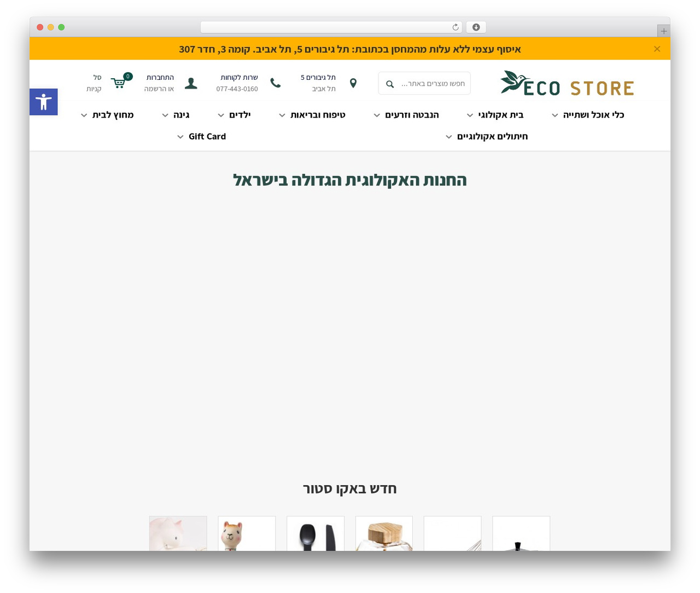Click the תל גיבורים 5 address link
700x593 pixels.
coord(318,78)
